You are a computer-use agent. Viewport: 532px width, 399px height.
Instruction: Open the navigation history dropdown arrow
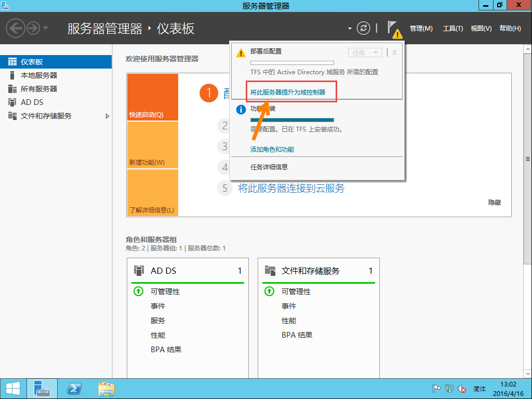click(x=46, y=28)
